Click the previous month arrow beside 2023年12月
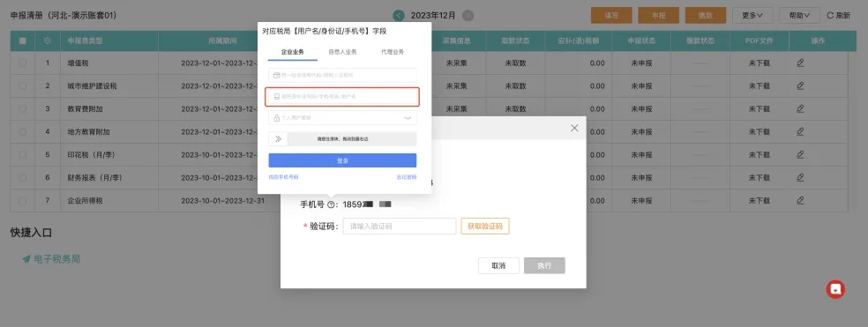The width and height of the screenshot is (868, 327). pos(399,16)
